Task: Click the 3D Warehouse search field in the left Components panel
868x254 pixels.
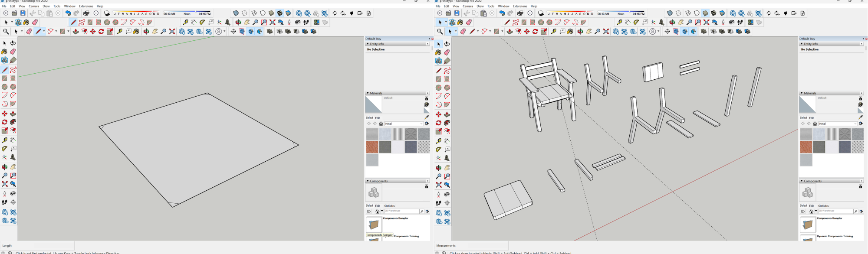Action: 401,211
